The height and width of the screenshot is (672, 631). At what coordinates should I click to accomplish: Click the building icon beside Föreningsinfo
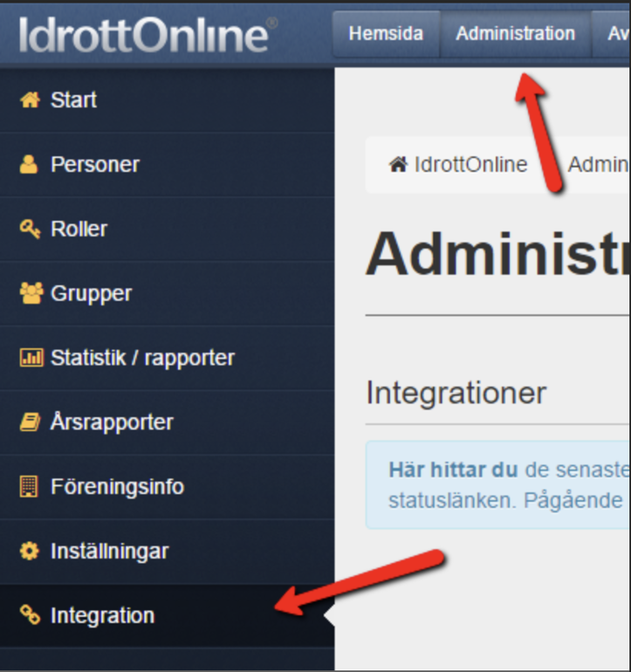click(30, 486)
